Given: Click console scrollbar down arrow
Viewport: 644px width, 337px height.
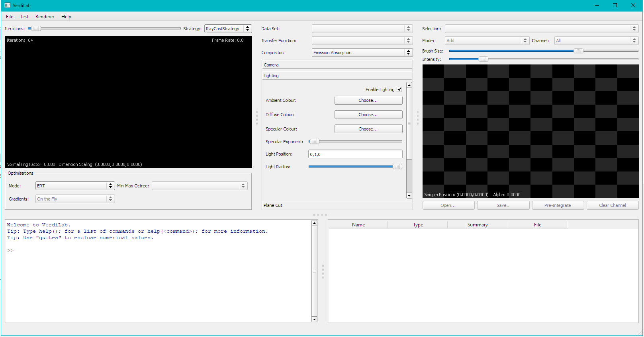Looking at the screenshot, I should tap(314, 319).
